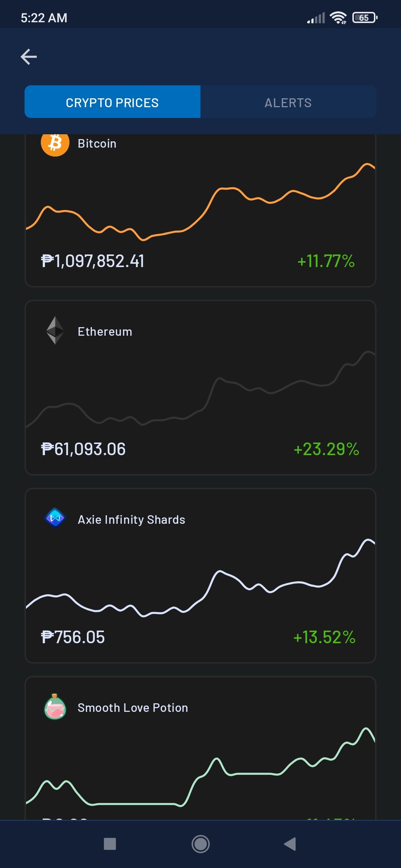Select the Smooth Love Potion name
This screenshot has width=401, height=868.
133,708
